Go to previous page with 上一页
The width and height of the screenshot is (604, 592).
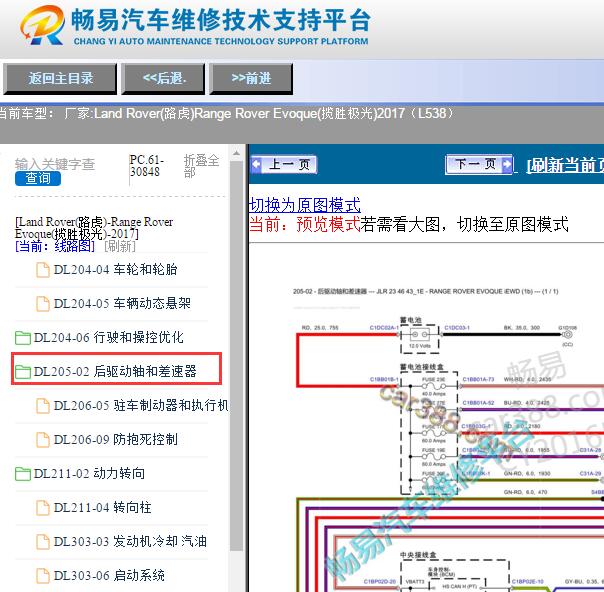pos(284,165)
